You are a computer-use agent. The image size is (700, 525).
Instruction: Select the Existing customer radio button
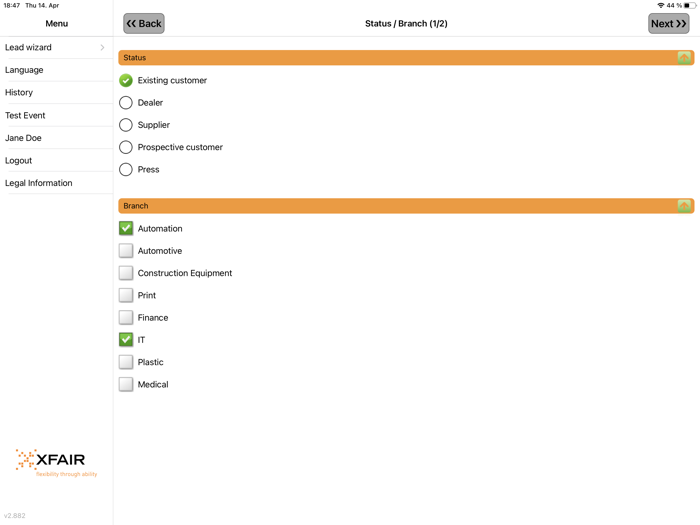(x=126, y=80)
